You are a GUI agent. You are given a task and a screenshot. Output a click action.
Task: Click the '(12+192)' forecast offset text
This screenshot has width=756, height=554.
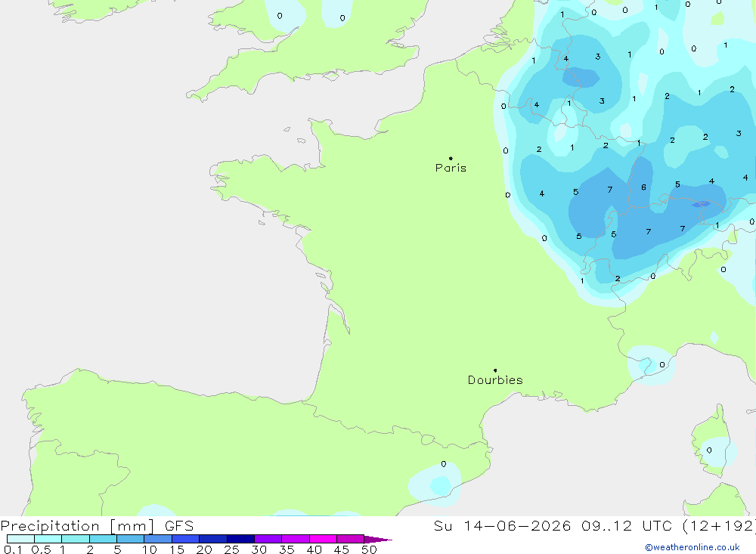click(x=720, y=525)
